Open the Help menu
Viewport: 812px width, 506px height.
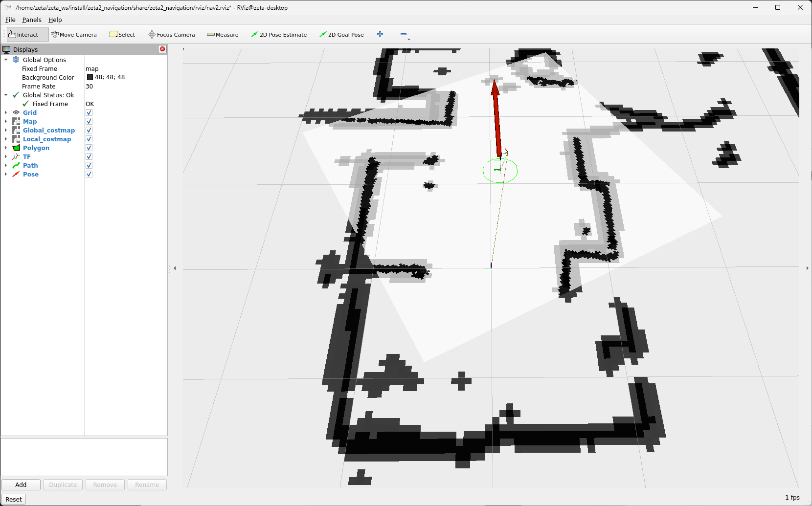tap(55, 20)
